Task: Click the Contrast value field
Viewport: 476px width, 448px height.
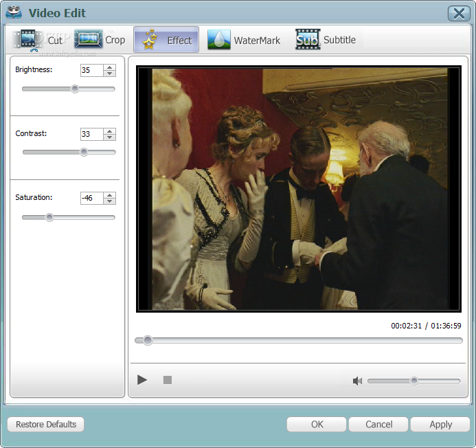Action: 91,134
